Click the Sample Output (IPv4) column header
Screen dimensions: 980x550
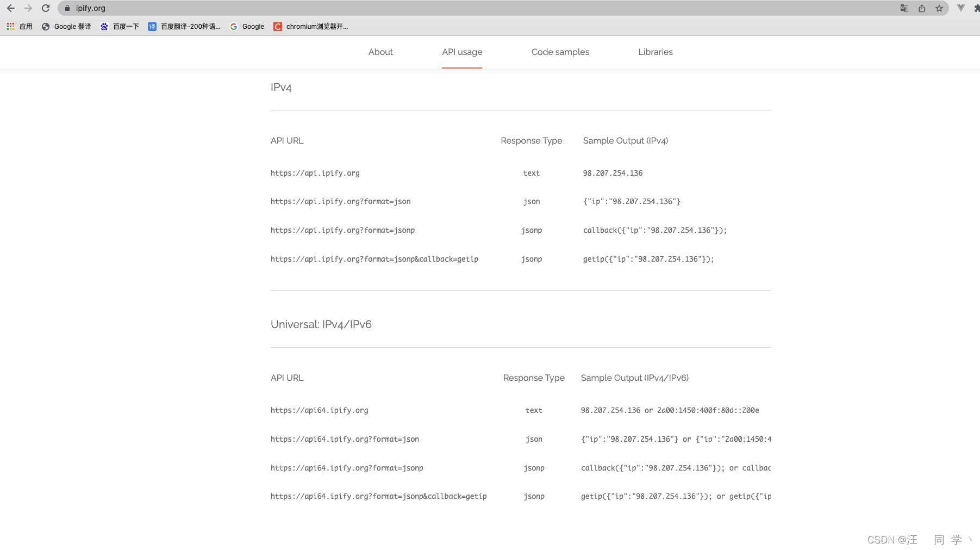(x=626, y=141)
